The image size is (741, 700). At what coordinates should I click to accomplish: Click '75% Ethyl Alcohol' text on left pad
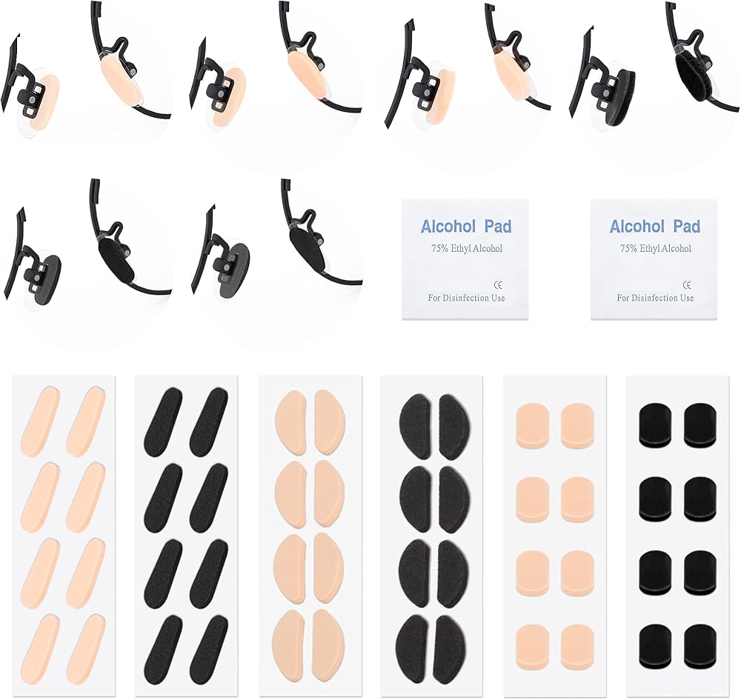(x=466, y=248)
